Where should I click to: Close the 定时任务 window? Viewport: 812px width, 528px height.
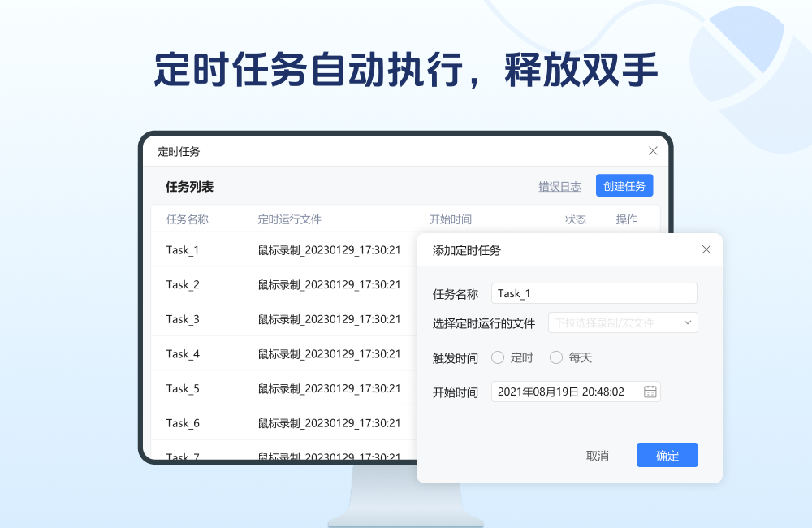click(x=653, y=150)
